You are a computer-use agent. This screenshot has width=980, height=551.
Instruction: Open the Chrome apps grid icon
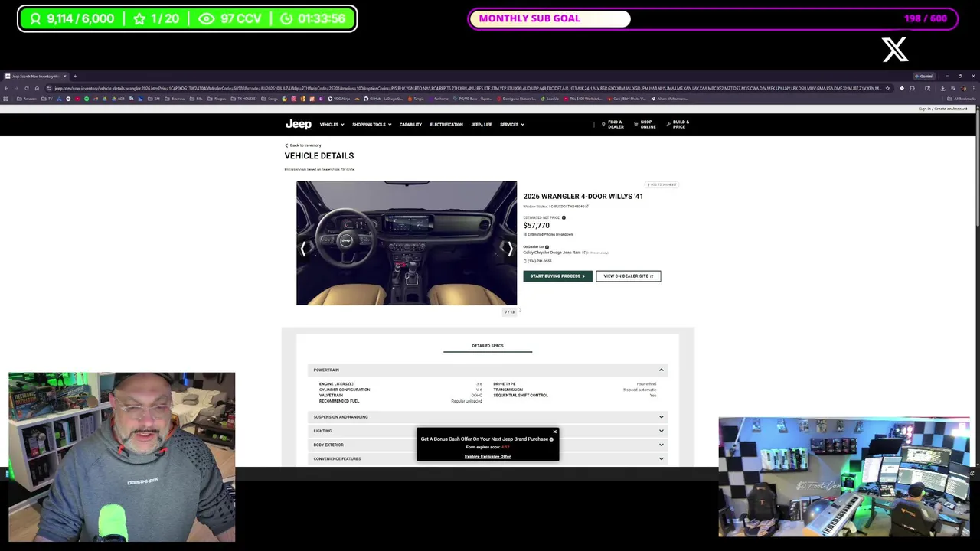tap(5, 98)
